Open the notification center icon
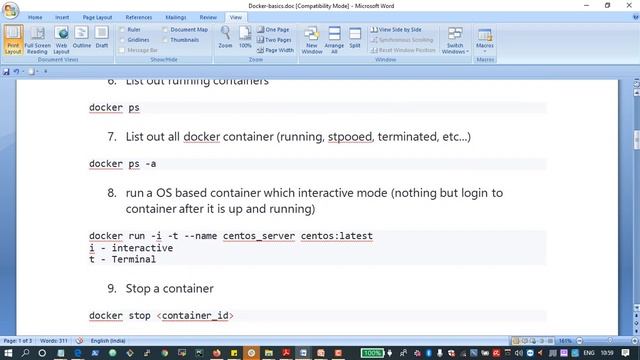Viewport: 640px width, 360px height. tap(625, 353)
